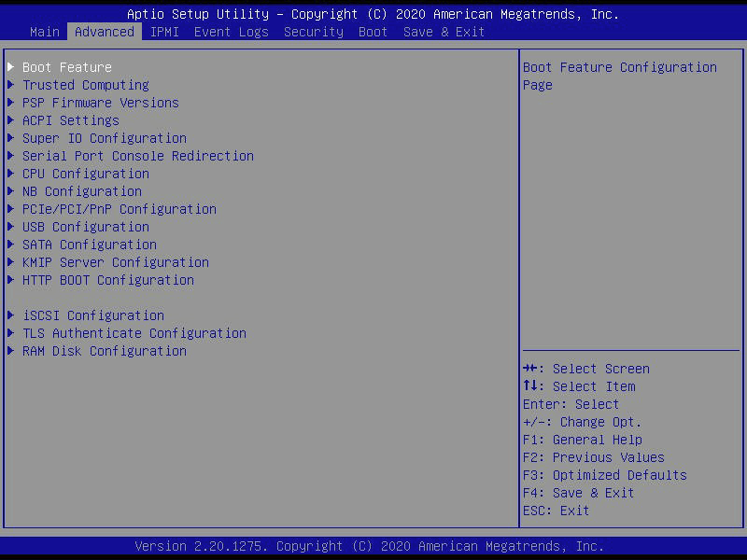Click the '+/-: Change Opt.' hint
The image size is (747, 560).
pyautogui.click(x=582, y=422)
